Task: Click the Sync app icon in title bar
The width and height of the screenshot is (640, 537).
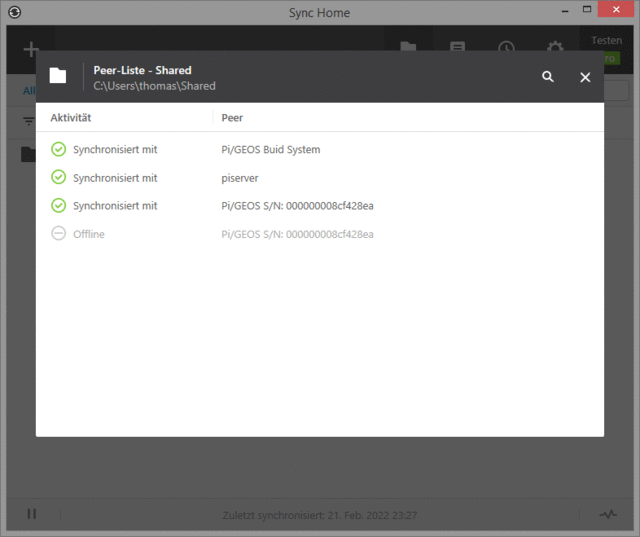Action: (15, 12)
